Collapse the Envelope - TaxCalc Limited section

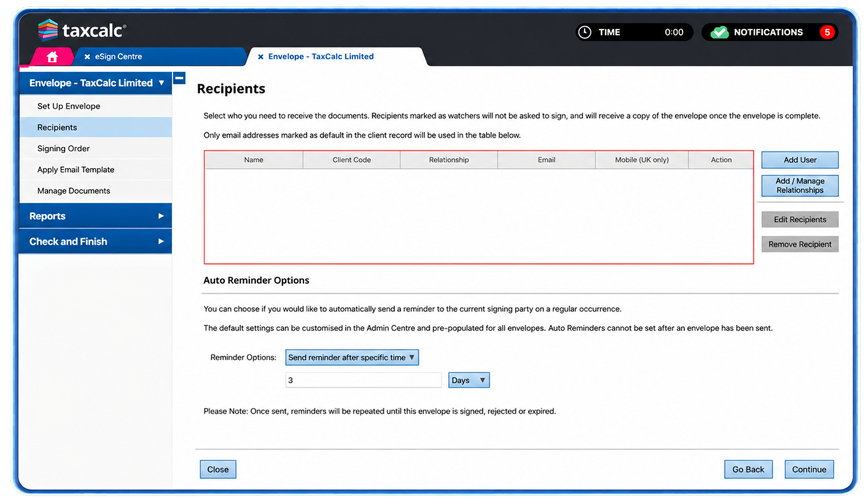[x=95, y=83]
